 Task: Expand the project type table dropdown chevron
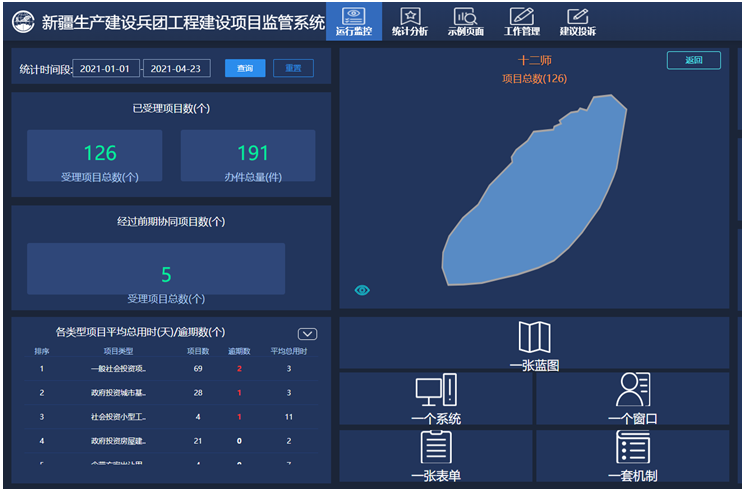307,334
